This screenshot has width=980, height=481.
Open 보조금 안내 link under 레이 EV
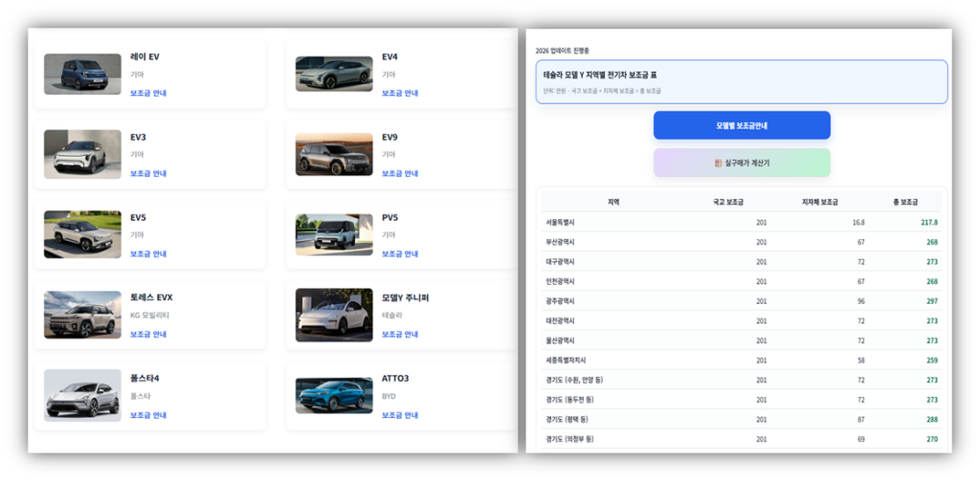point(148,94)
